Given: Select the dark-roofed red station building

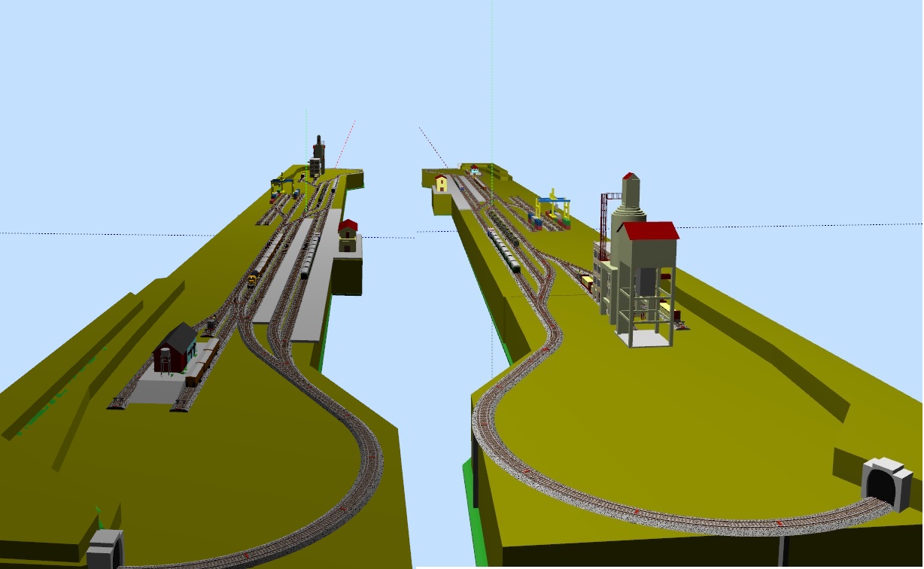Looking at the screenshot, I should coord(175,349).
